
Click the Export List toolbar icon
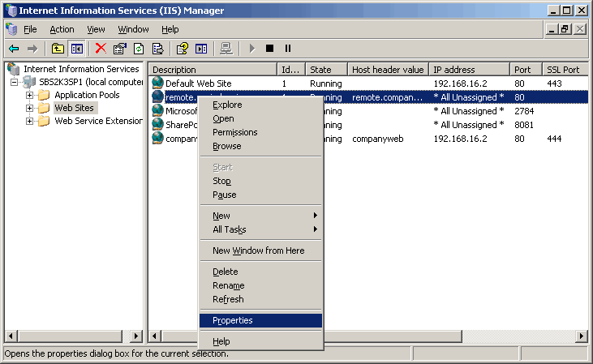pyautogui.click(x=157, y=49)
